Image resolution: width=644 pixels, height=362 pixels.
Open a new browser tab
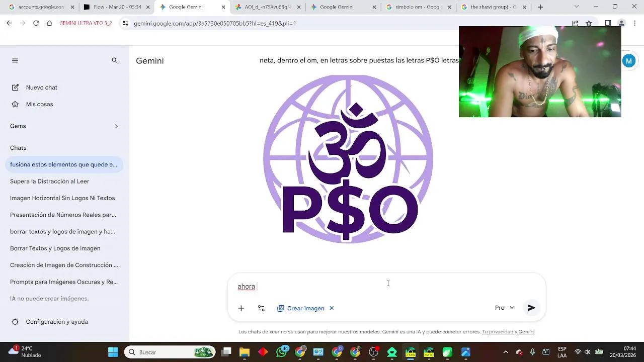click(x=540, y=7)
